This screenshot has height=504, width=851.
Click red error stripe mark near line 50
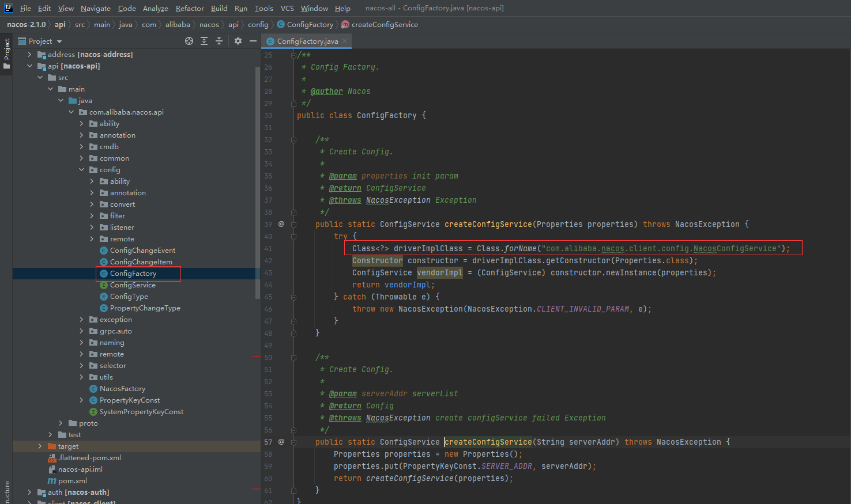257,357
